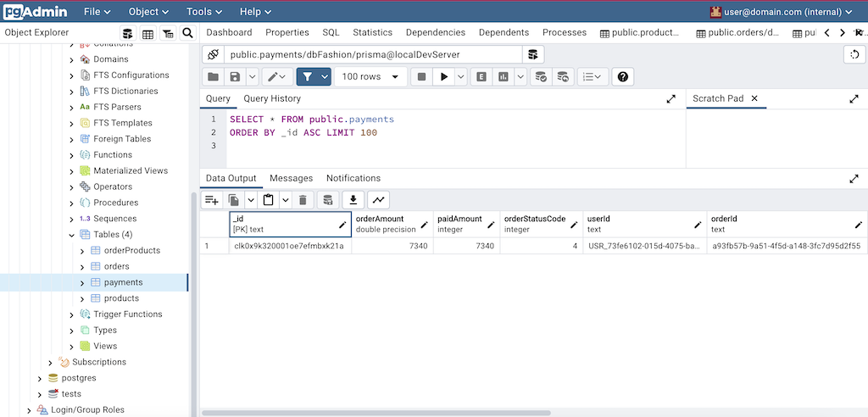The width and height of the screenshot is (868, 417).
Task: Click the Delete trash icon
Action: tap(303, 200)
